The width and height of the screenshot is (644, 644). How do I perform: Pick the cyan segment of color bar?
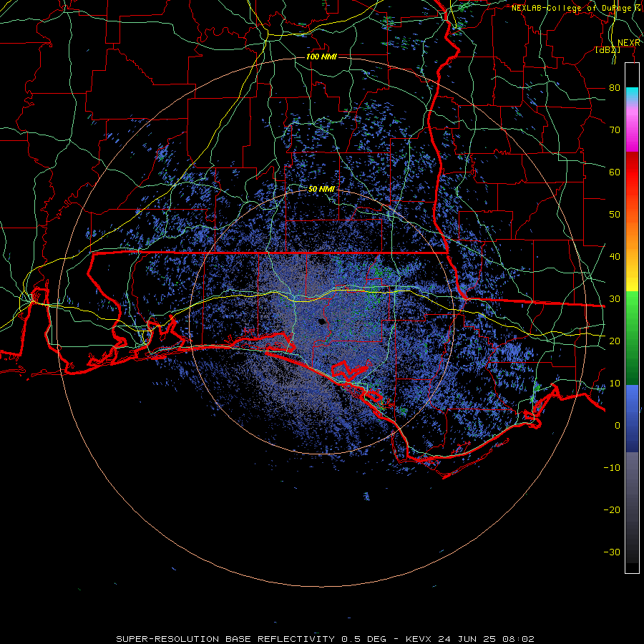coord(632,94)
